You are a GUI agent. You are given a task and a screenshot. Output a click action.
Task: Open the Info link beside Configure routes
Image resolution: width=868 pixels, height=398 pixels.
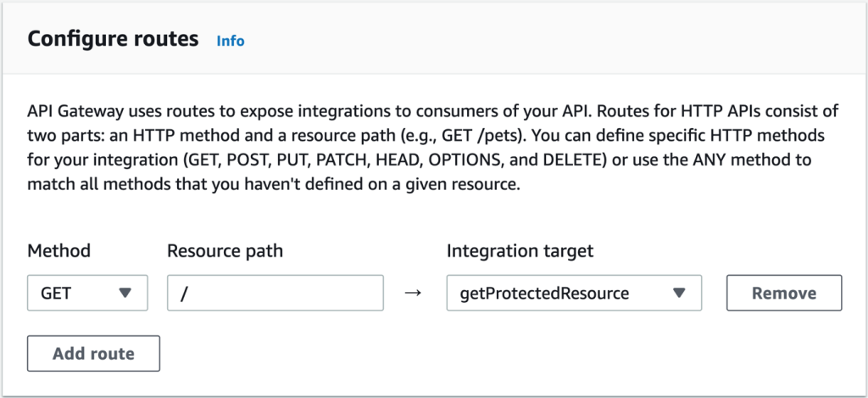[x=231, y=41]
